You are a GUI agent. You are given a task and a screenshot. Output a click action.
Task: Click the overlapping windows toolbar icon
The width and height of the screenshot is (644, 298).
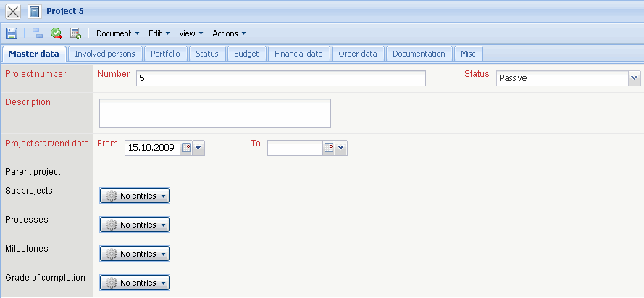click(38, 33)
